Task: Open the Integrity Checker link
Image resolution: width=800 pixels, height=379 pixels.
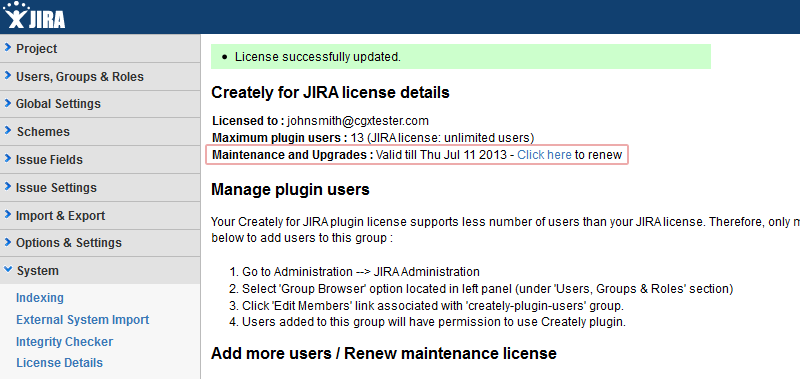Action: click(x=64, y=342)
